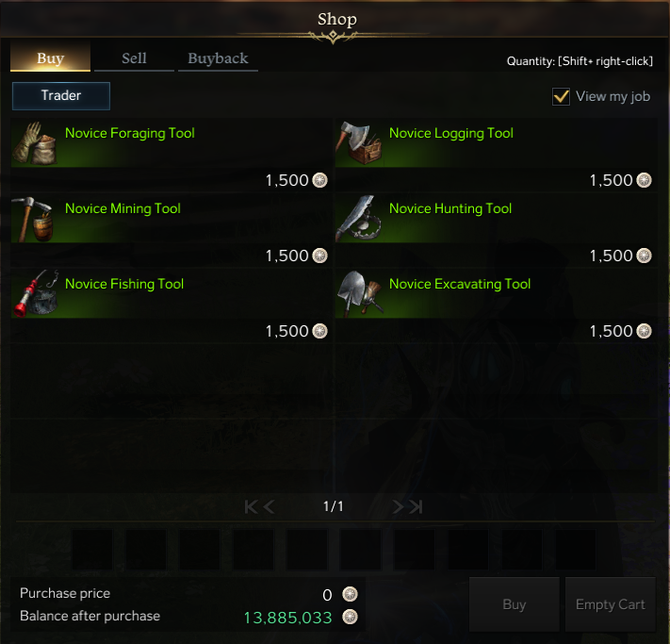This screenshot has width=670, height=644.
Task: Select the Novice Hunting Tool knife icon
Action: 359,219
